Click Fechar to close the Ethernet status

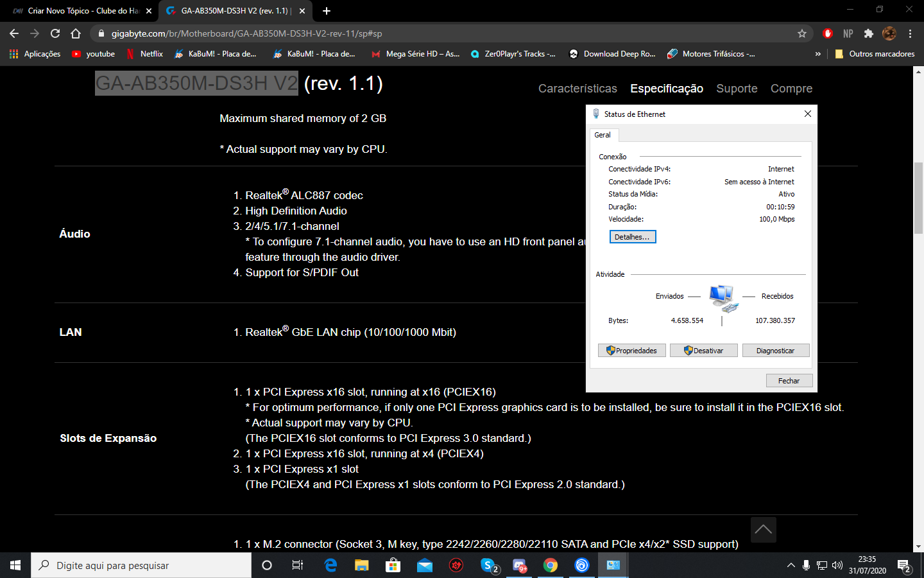(789, 381)
